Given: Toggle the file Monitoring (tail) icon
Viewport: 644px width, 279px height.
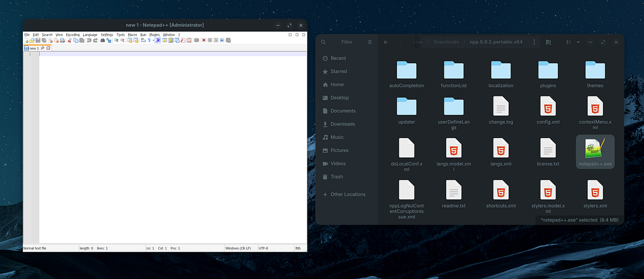Looking at the screenshot, I should pos(197,40).
